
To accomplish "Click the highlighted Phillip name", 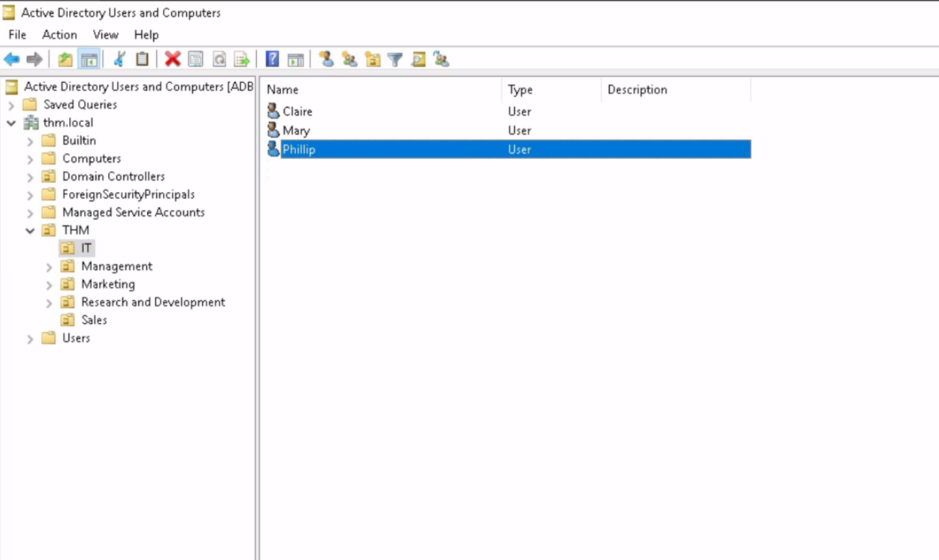I will pos(299,149).
